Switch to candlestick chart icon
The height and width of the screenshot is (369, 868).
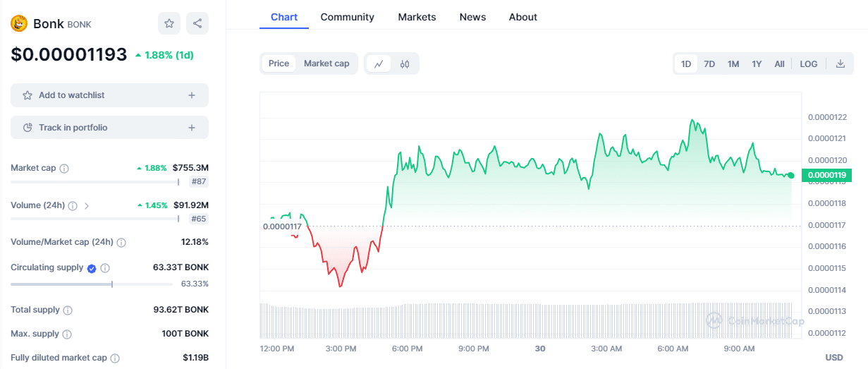pyautogui.click(x=405, y=63)
